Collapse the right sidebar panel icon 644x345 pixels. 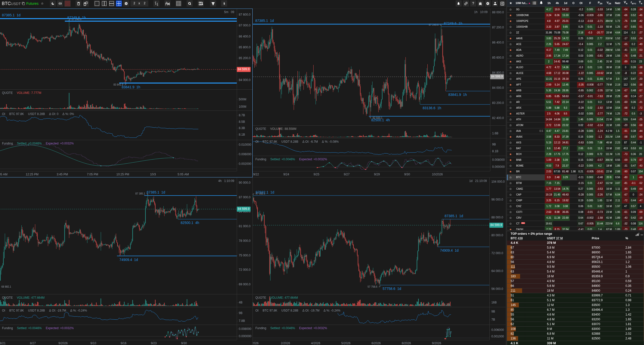pyautogui.click(x=502, y=4)
